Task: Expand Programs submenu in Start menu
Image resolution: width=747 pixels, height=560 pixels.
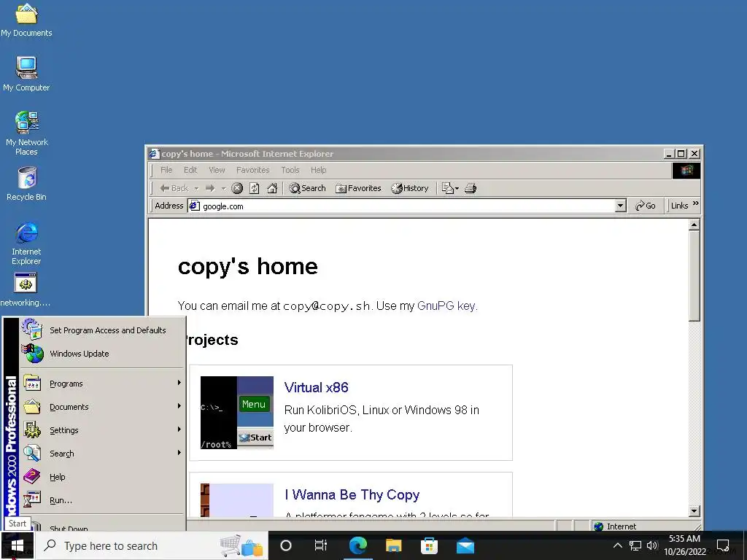Action: (x=102, y=384)
